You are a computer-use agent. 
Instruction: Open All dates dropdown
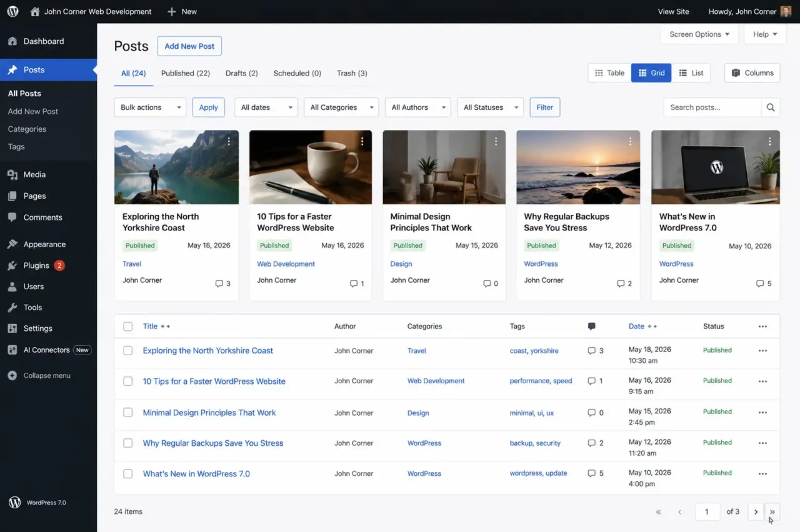266,107
